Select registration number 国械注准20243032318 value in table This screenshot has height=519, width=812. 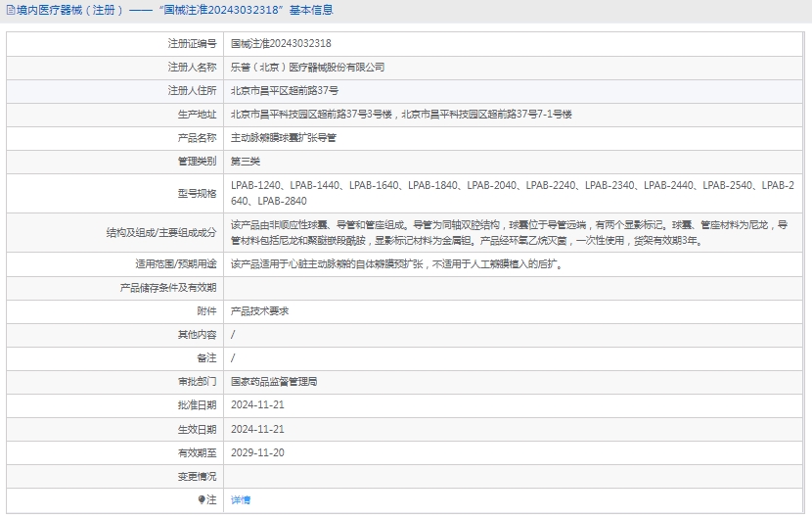click(x=281, y=44)
